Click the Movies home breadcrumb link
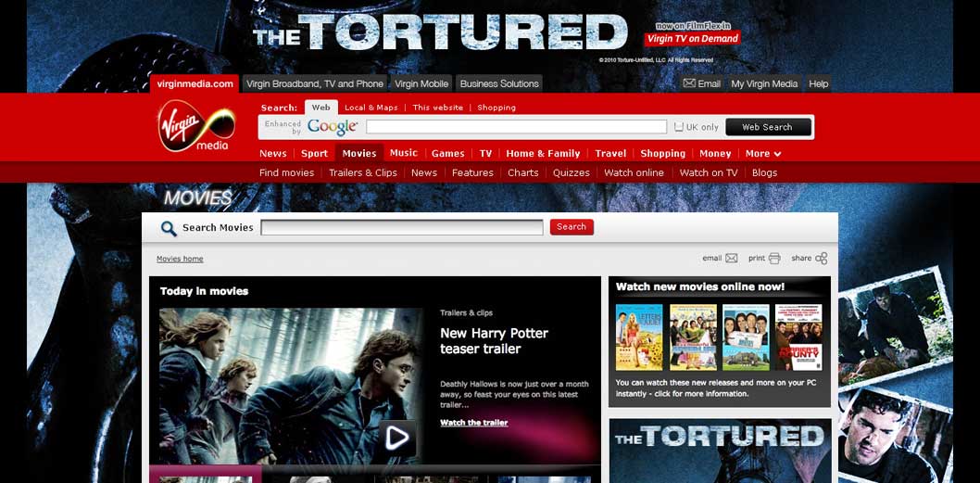980x483 pixels. point(180,259)
